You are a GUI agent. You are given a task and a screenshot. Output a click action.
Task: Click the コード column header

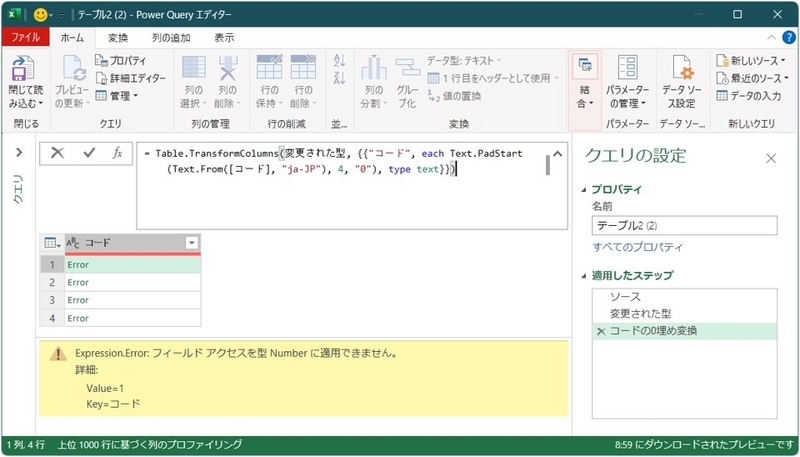[x=133, y=243]
